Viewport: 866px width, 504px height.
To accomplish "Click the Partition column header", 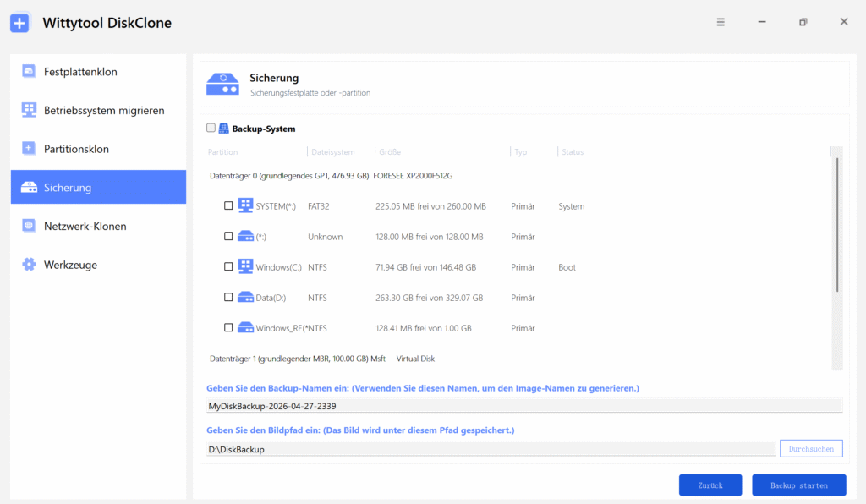I will point(222,152).
